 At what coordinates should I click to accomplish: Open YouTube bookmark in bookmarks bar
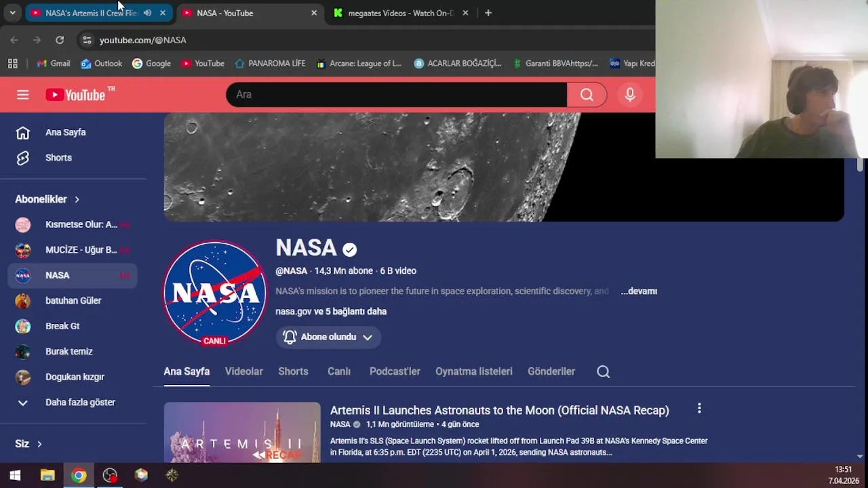pos(203,63)
